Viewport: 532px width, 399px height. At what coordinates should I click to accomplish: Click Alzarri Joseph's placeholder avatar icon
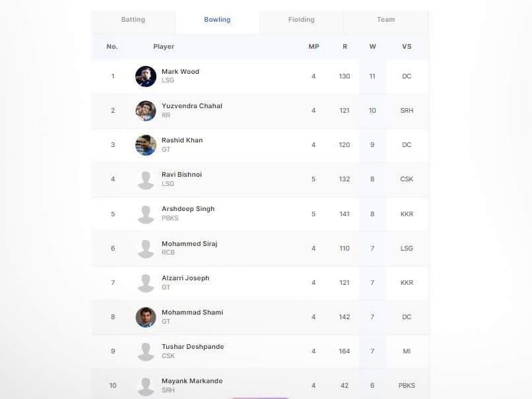pyautogui.click(x=146, y=283)
